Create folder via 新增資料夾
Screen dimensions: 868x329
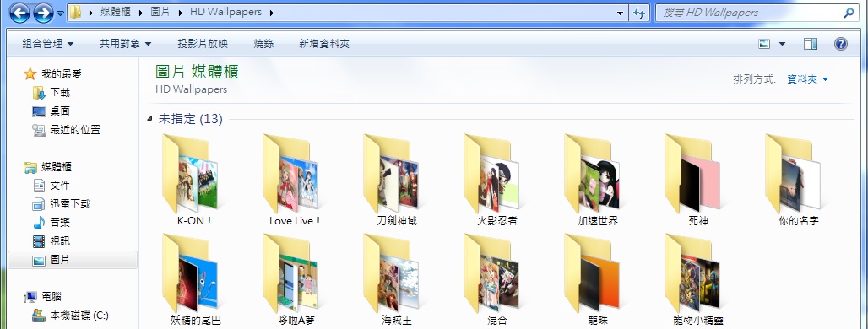point(324,44)
